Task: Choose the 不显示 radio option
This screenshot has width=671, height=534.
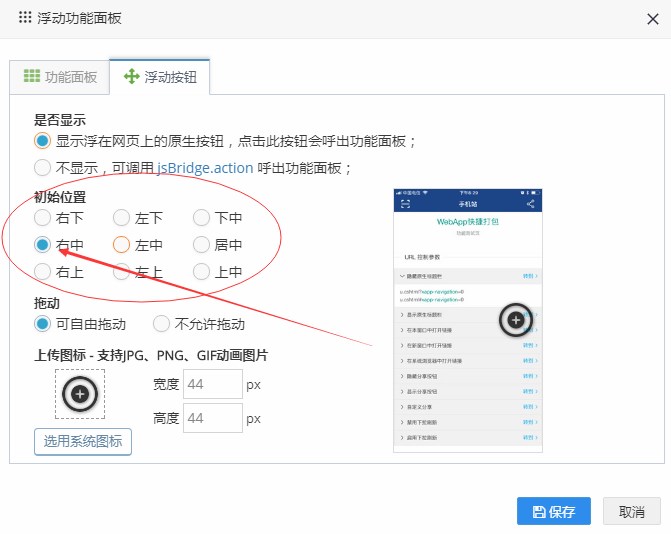Action: click(x=42, y=168)
